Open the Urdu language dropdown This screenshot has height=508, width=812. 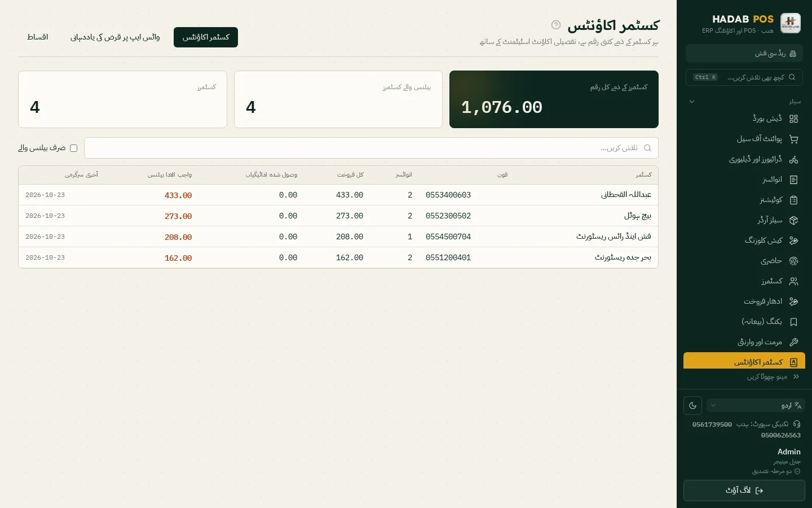(x=756, y=405)
